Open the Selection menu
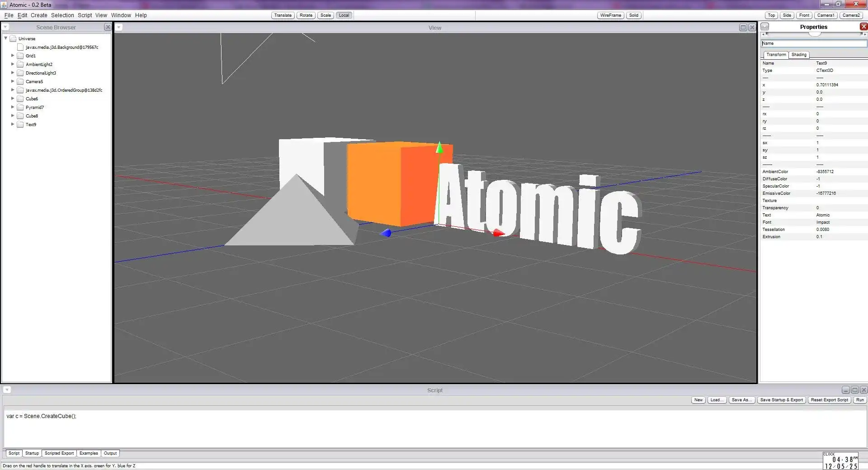 (x=62, y=15)
